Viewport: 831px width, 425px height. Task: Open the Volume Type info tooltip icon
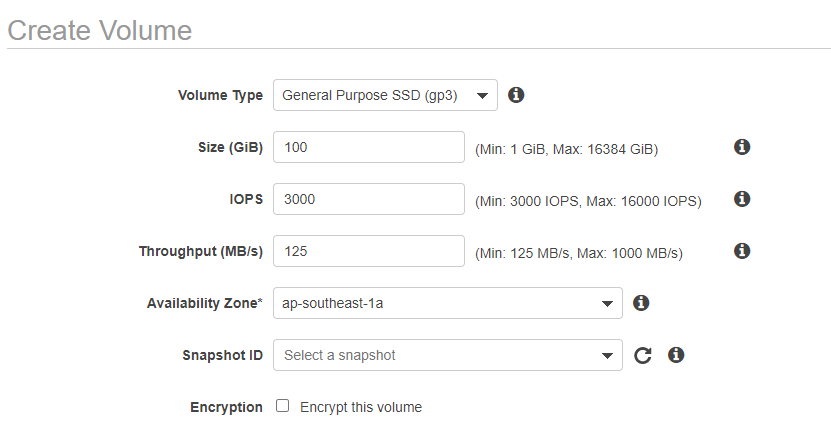(x=516, y=95)
